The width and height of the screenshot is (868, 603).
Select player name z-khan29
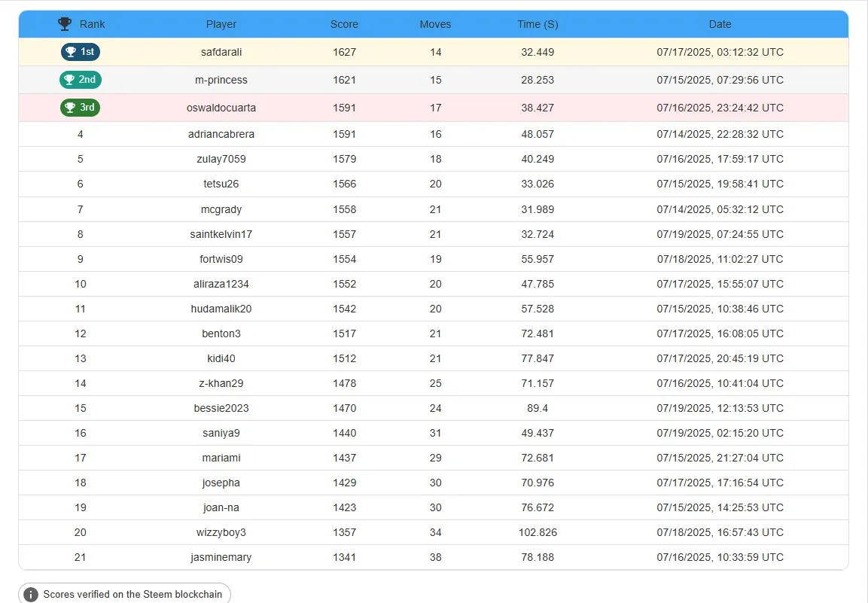point(221,383)
